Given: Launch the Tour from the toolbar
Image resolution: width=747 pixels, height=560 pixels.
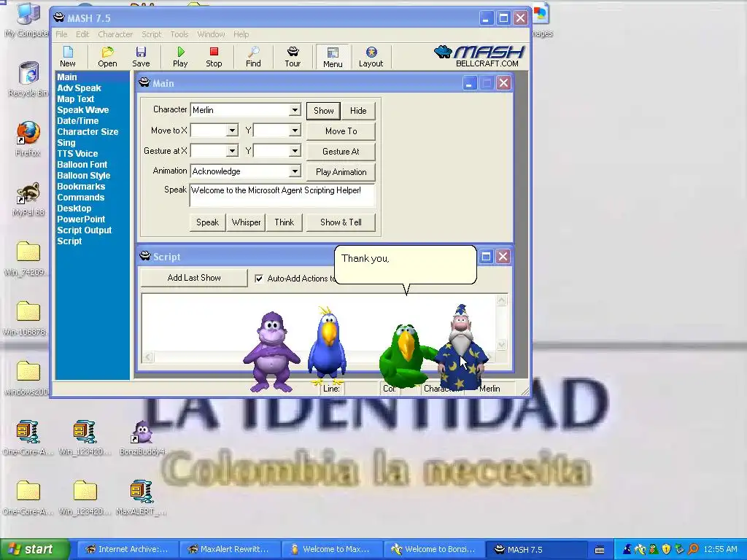Looking at the screenshot, I should 293,57.
